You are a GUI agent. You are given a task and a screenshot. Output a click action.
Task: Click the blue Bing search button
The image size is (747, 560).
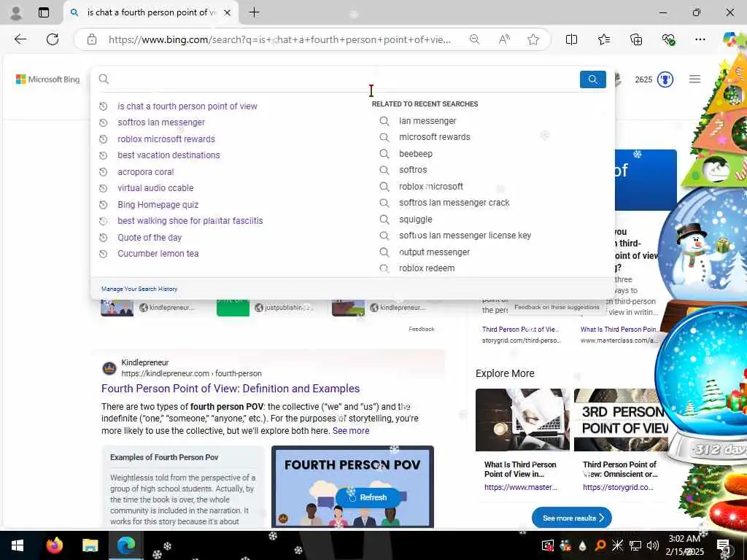(x=592, y=79)
